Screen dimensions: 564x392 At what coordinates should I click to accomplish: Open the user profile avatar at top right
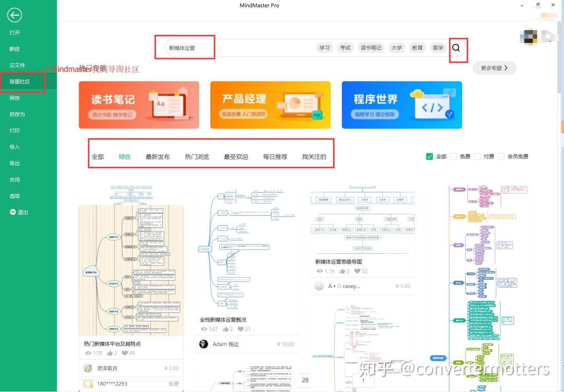[x=529, y=37]
